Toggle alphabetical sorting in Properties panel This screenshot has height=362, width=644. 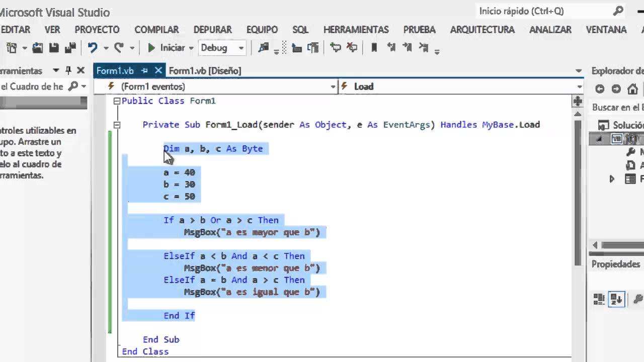[x=616, y=299]
